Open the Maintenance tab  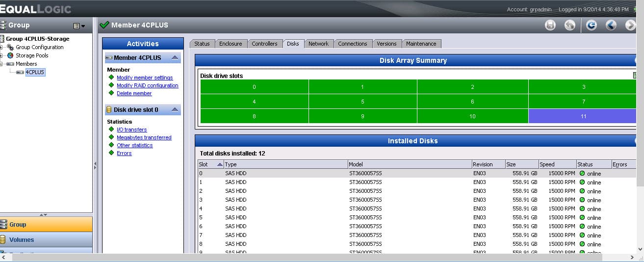click(x=421, y=44)
